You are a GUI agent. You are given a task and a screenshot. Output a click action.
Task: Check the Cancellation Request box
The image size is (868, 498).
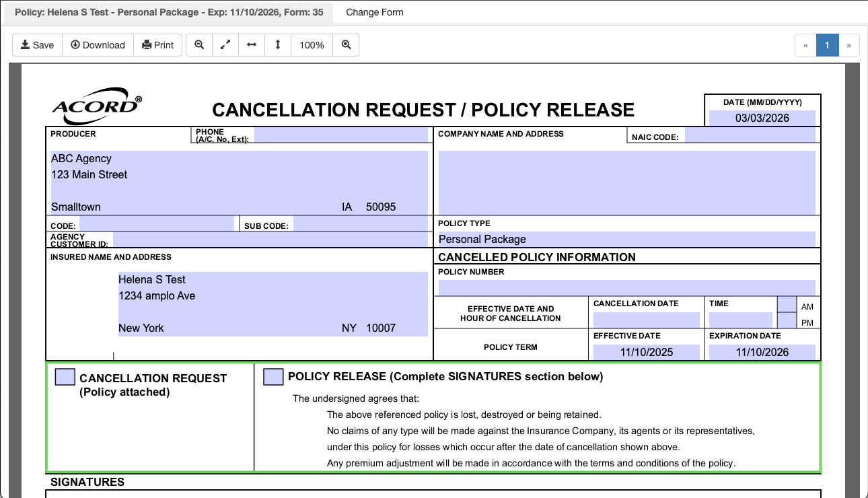point(65,377)
